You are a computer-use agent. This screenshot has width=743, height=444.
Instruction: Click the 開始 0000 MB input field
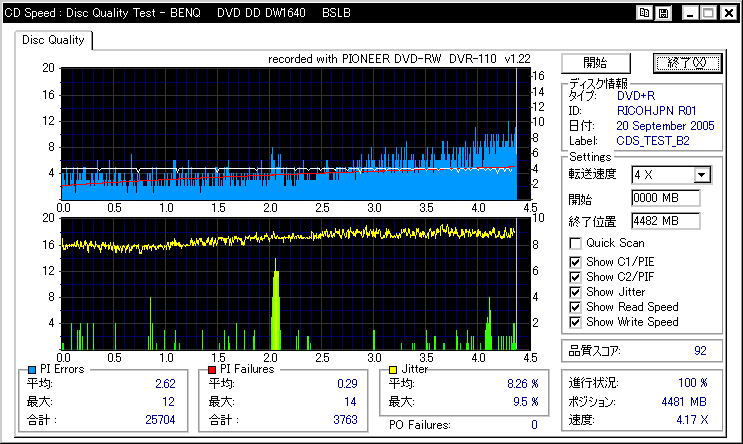pyautogui.click(x=665, y=198)
